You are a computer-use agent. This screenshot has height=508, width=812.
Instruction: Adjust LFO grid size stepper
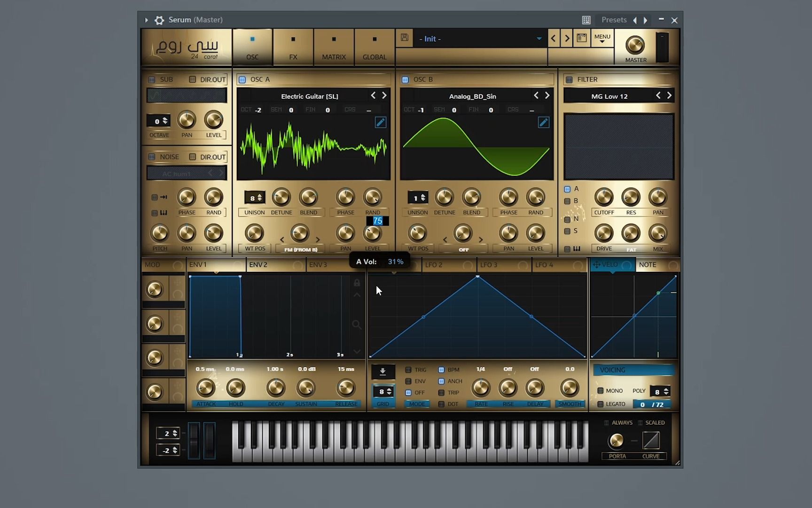pyautogui.click(x=383, y=391)
